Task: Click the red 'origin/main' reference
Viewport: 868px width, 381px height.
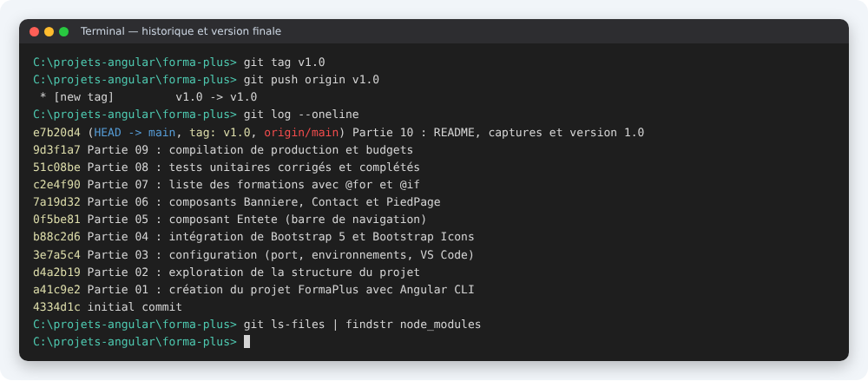Action: click(301, 133)
